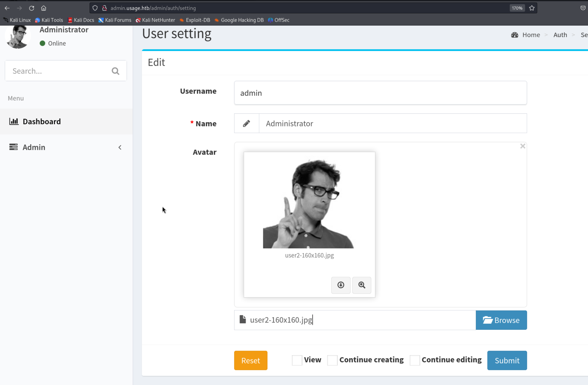Enable Continue creating checkbox
This screenshot has height=385, width=588.
(332, 360)
